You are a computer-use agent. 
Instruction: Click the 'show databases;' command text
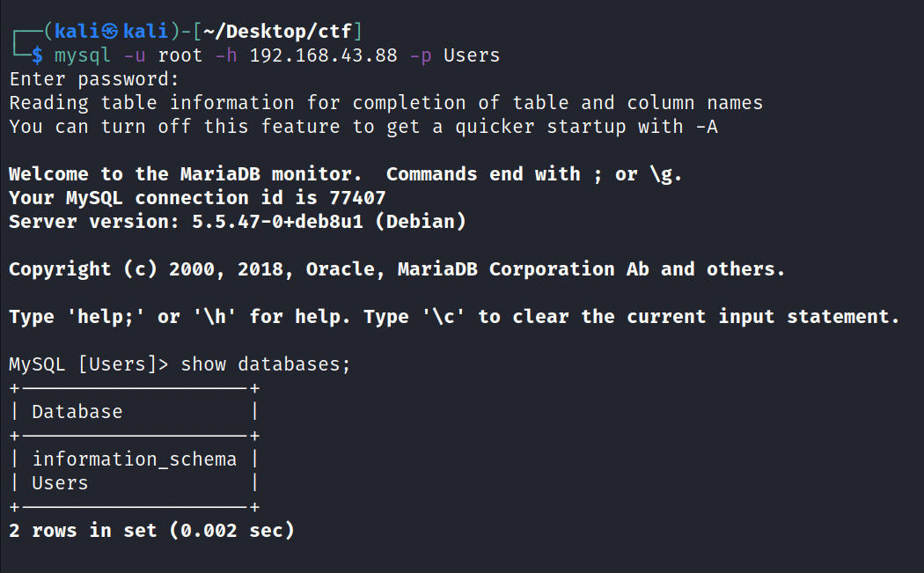[266, 364]
